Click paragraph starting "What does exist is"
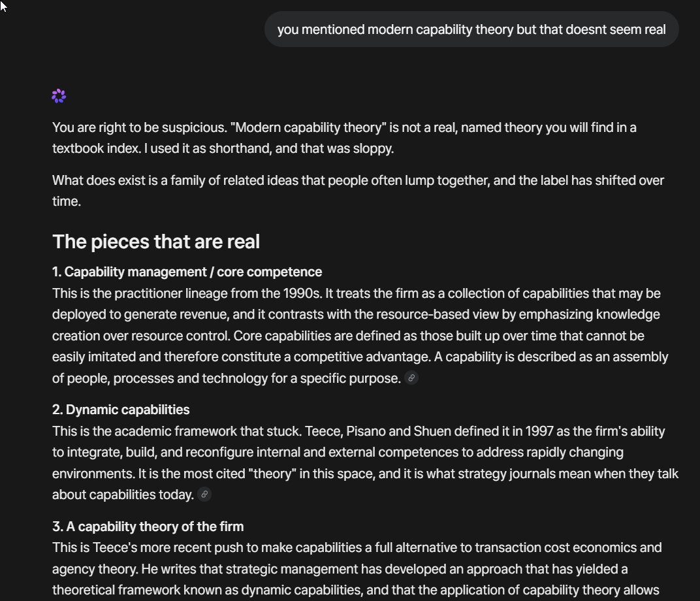 click(x=358, y=180)
